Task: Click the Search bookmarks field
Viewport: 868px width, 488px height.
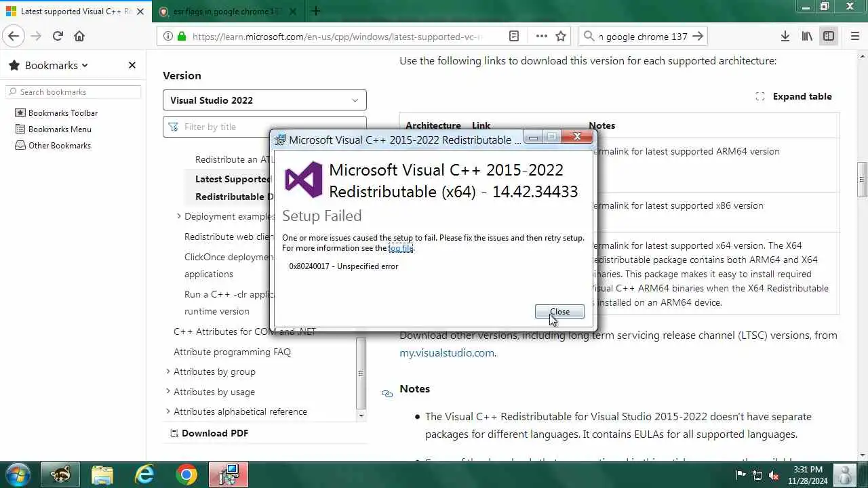Action: (x=73, y=91)
